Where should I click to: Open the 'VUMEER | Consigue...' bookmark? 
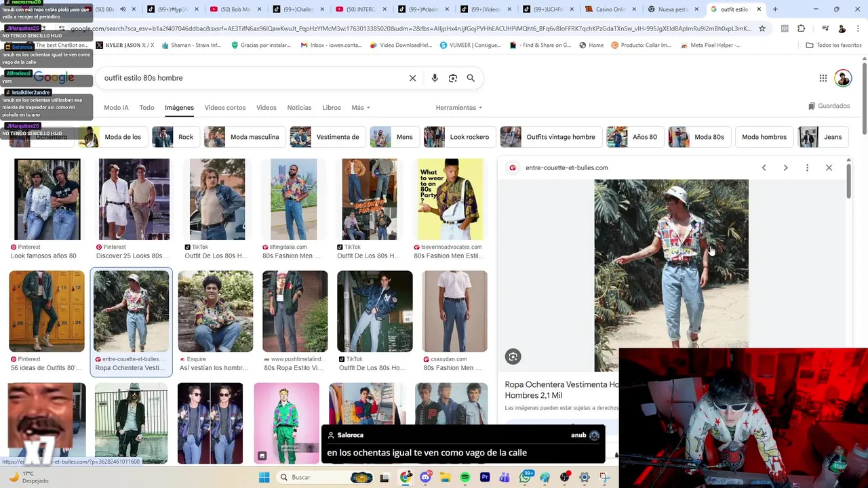pos(471,45)
